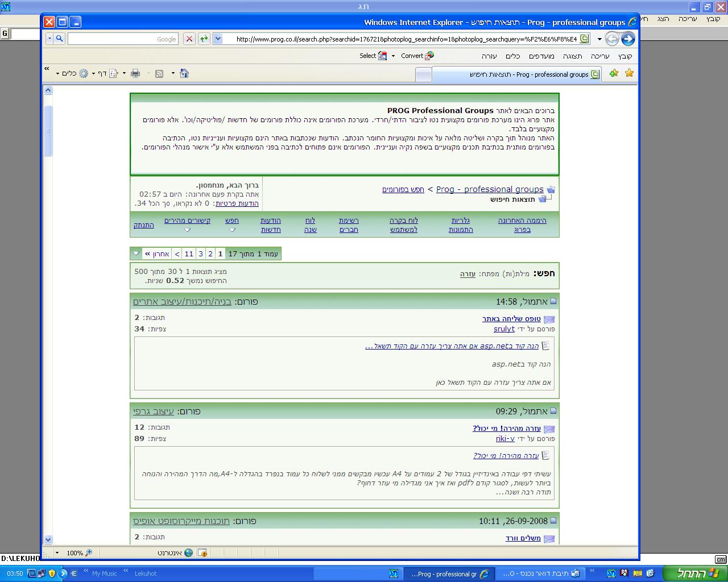This screenshot has height=582, width=728.
Task: Stop loading with the red X icon
Action: 189,39
